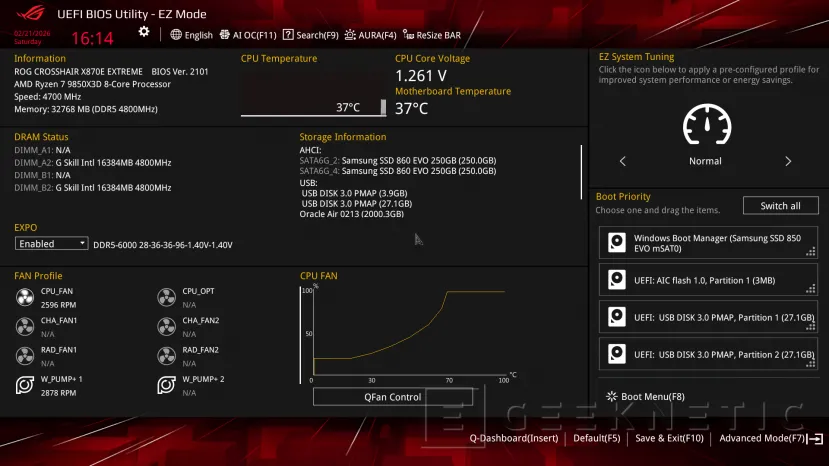Screen dimensions: 829x466
Task: Click SATA6G_2 Samsung SSD 860 EVO entry
Action: tap(398, 160)
